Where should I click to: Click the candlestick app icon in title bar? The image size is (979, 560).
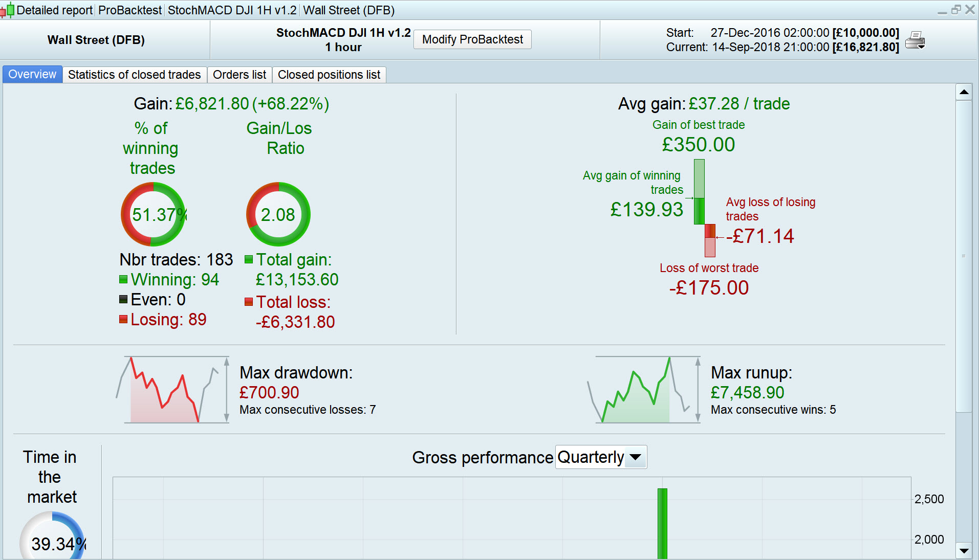coord(7,10)
